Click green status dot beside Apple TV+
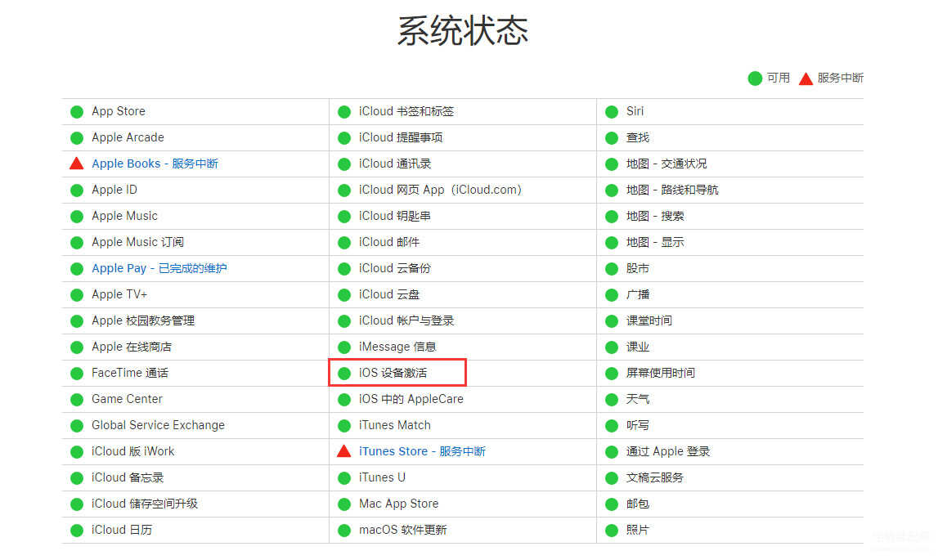 coord(77,295)
